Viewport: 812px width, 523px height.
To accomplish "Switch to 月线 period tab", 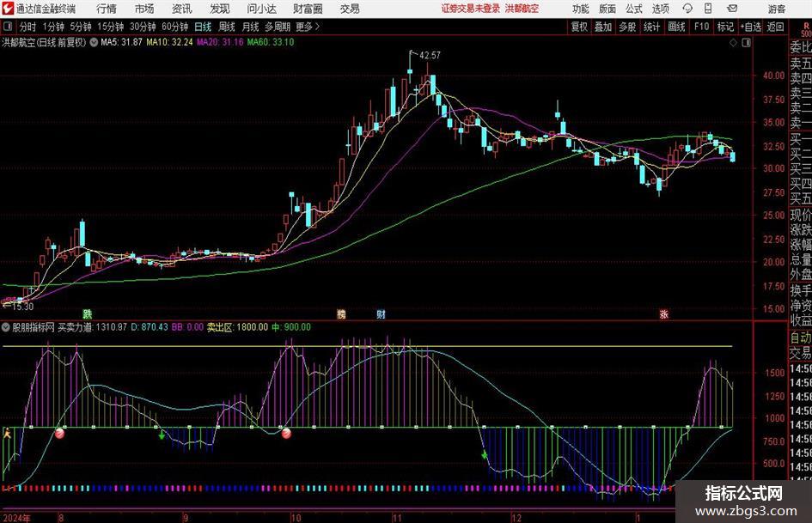I will 251,27.
